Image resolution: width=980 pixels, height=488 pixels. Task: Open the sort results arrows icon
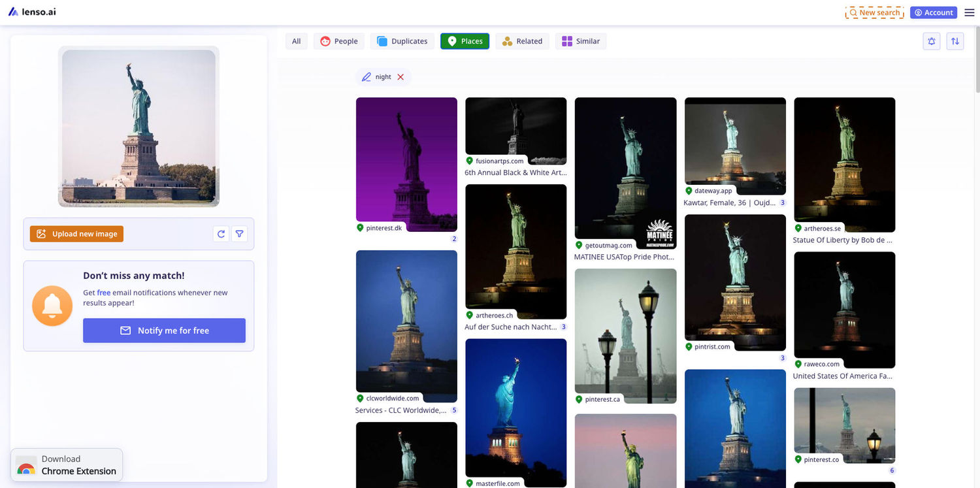click(x=955, y=41)
